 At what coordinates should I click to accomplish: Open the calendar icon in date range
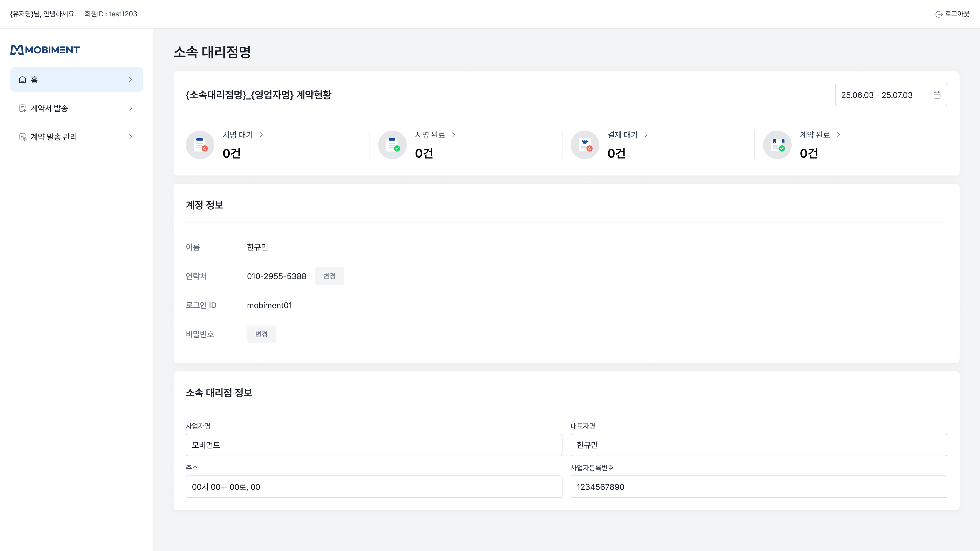[x=937, y=95]
